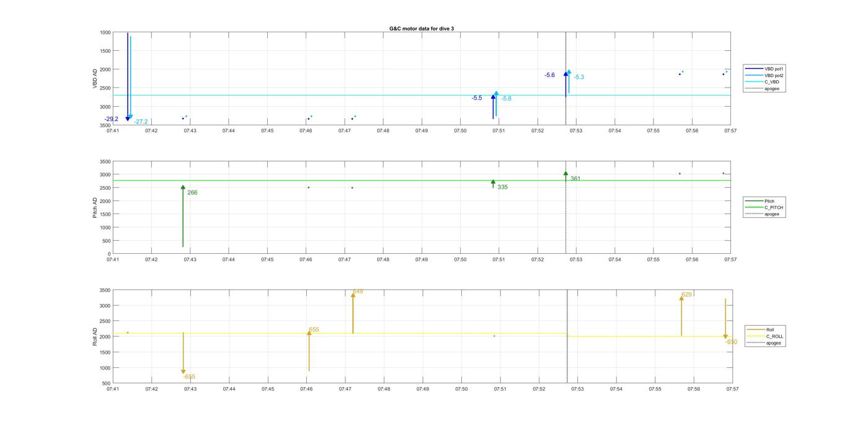Click the '500' y-tick on the Roll plot
The height and width of the screenshot is (430, 868).
[107, 383]
